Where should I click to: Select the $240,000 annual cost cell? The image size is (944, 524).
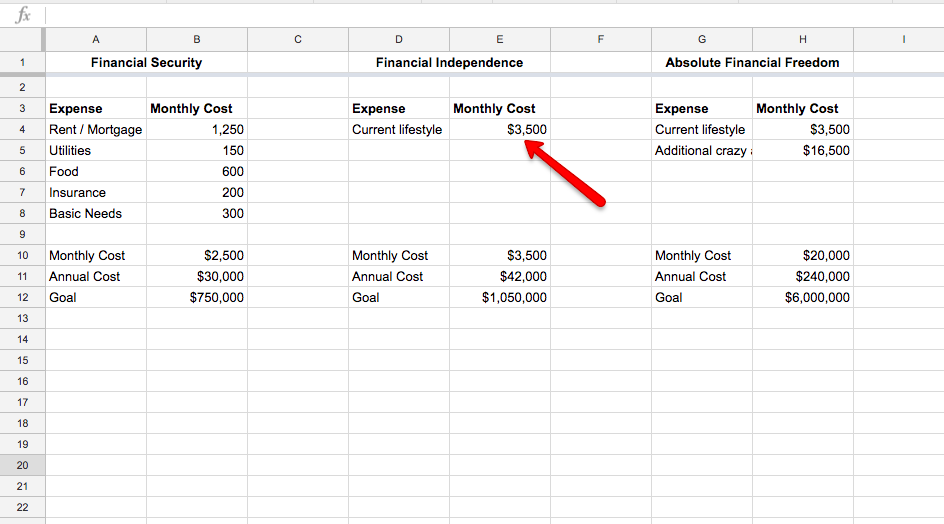click(803, 276)
